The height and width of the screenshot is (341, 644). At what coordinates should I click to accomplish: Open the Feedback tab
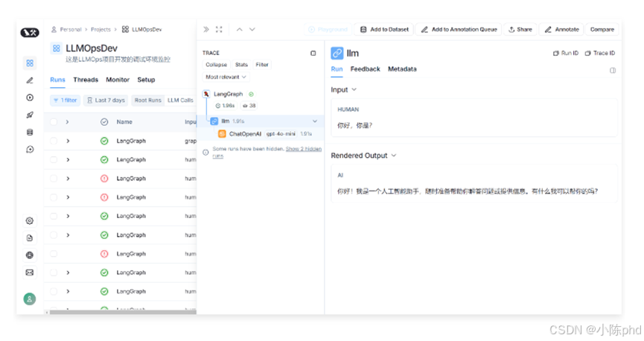(365, 69)
